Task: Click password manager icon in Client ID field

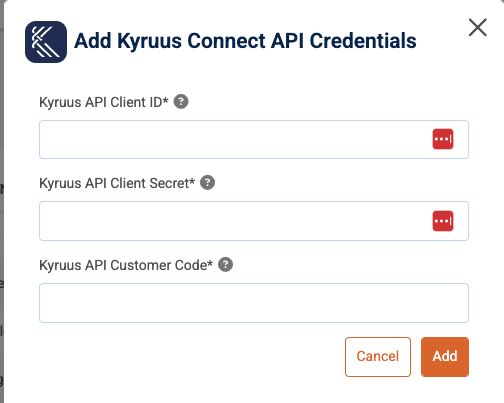Action: point(443,139)
